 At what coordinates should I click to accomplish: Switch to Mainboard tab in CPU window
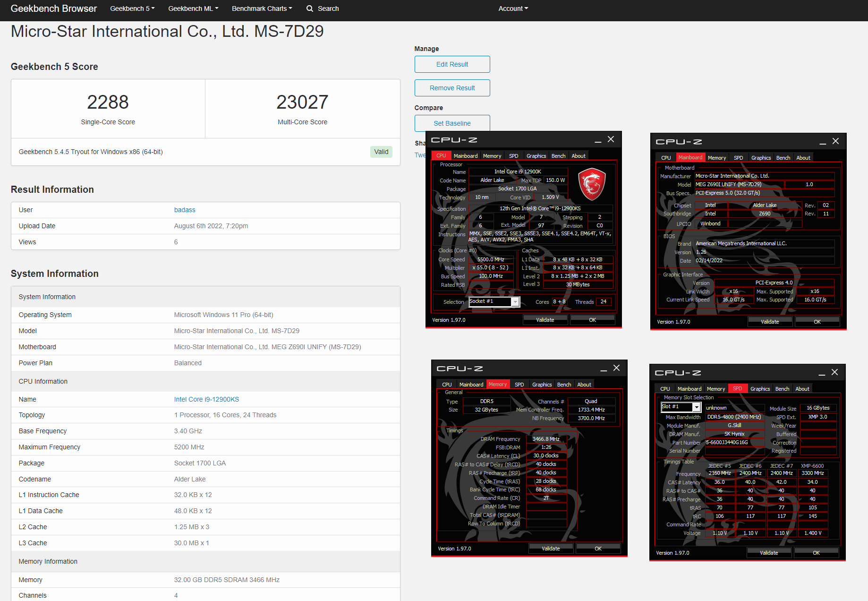466,156
